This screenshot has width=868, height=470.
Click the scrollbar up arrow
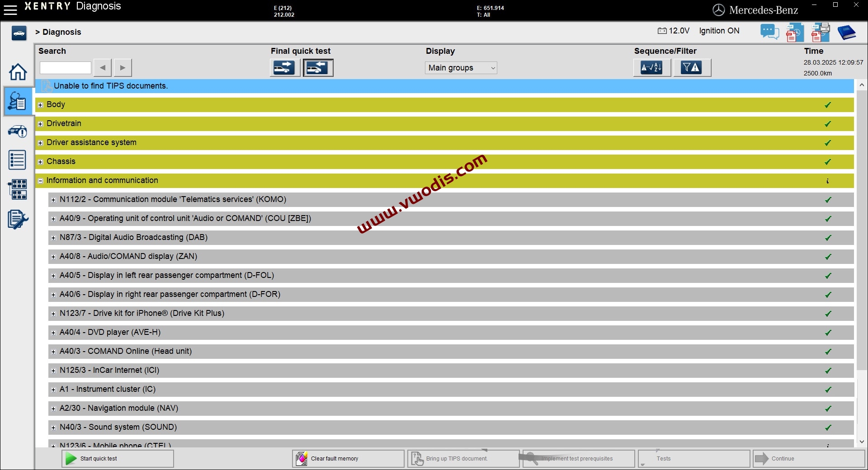[862, 85]
